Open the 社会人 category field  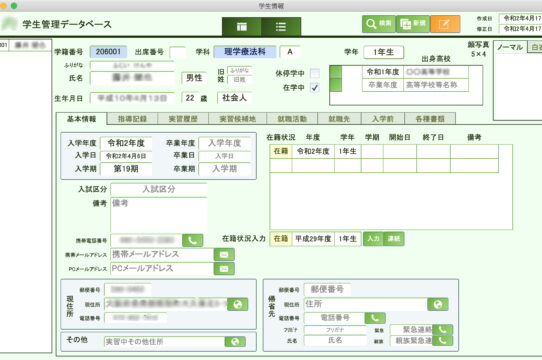click(x=234, y=98)
